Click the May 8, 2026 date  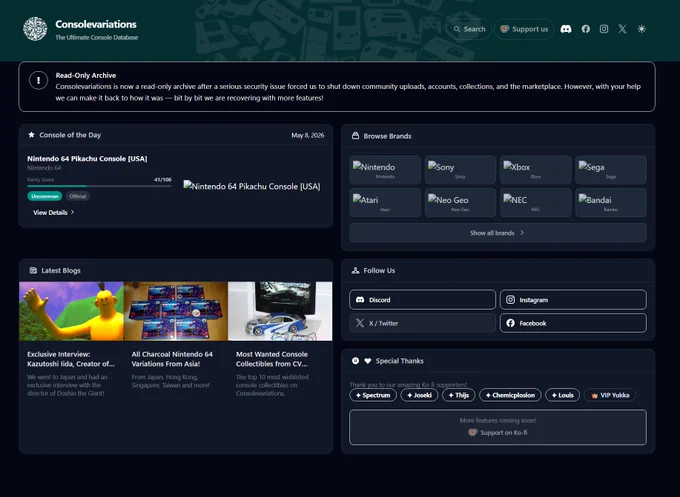click(x=307, y=135)
